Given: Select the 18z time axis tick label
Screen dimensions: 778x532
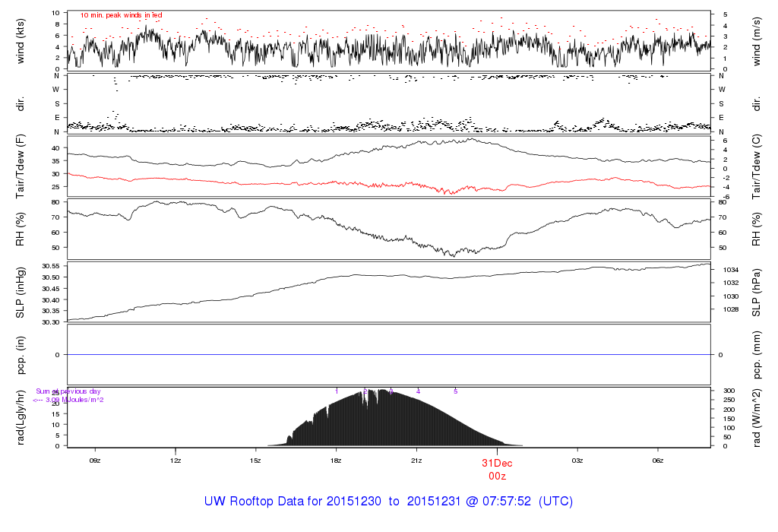Looking at the screenshot, I should point(337,460).
